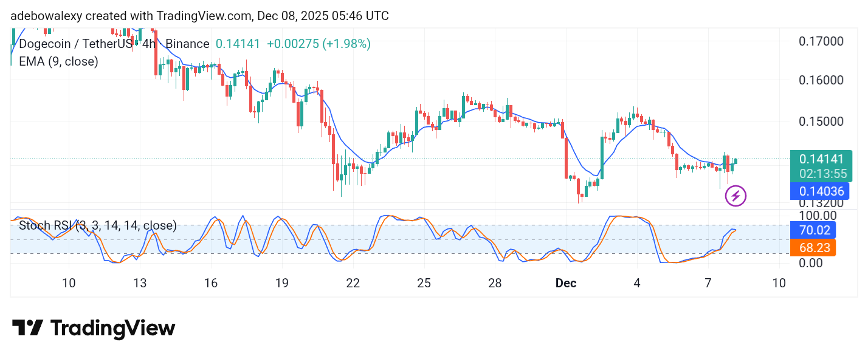Click the 28 date label on time axis
868x359 pixels.
495,283
